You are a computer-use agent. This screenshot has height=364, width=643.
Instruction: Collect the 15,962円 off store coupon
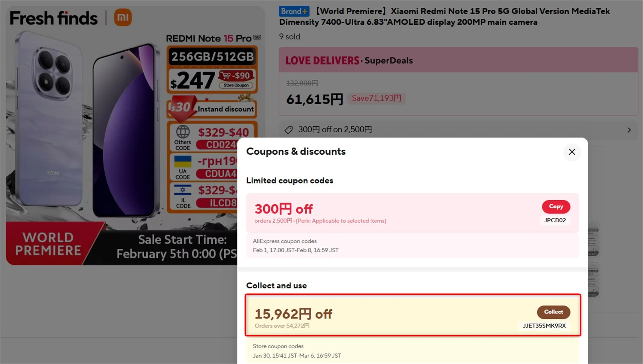pyautogui.click(x=553, y=312)
